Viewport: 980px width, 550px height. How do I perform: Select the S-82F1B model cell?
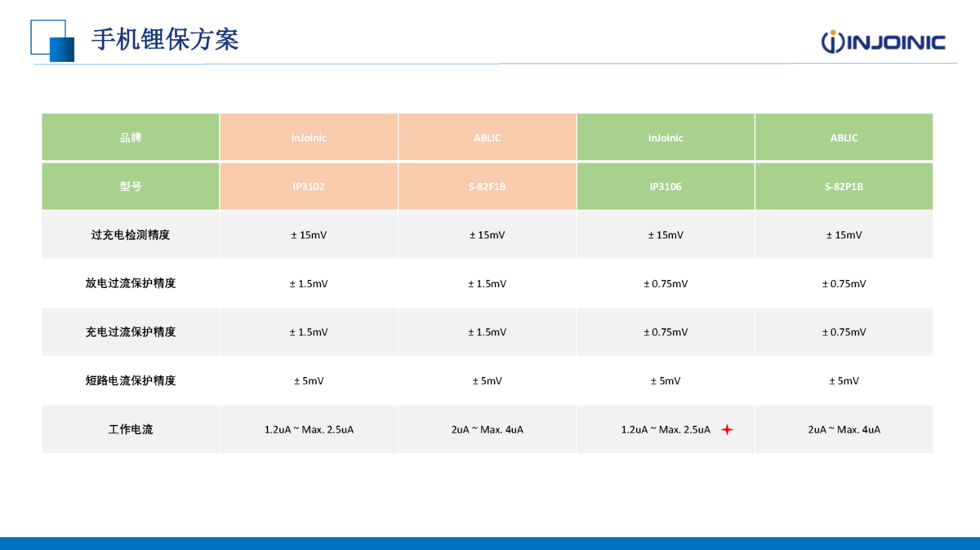pos(487,186)
